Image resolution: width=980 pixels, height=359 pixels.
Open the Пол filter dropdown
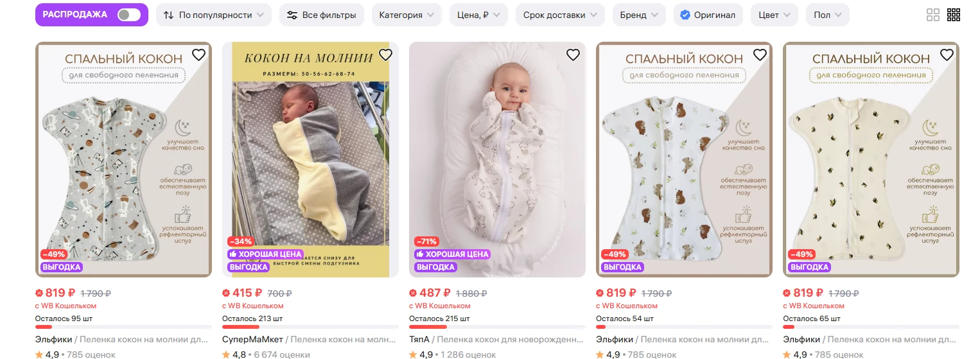[828, 15]
